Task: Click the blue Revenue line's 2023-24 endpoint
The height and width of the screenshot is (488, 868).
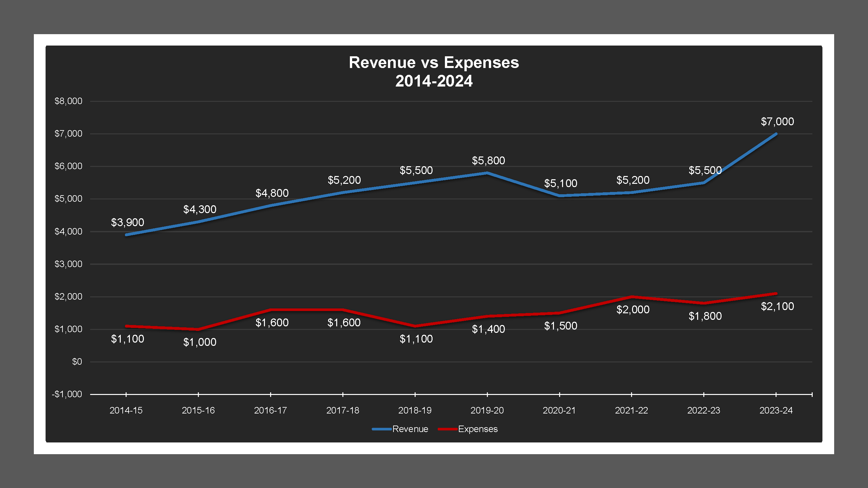Action: click(x=776, y=134)
